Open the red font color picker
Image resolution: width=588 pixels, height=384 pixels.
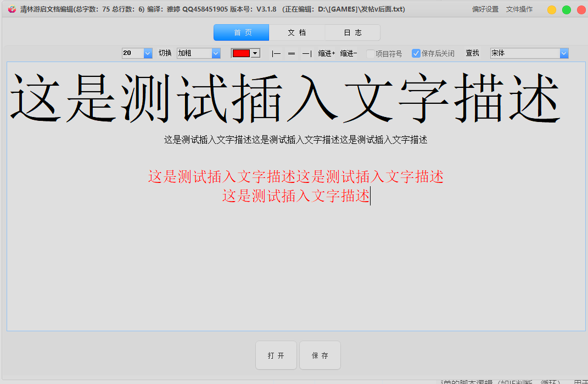(245, 52)
